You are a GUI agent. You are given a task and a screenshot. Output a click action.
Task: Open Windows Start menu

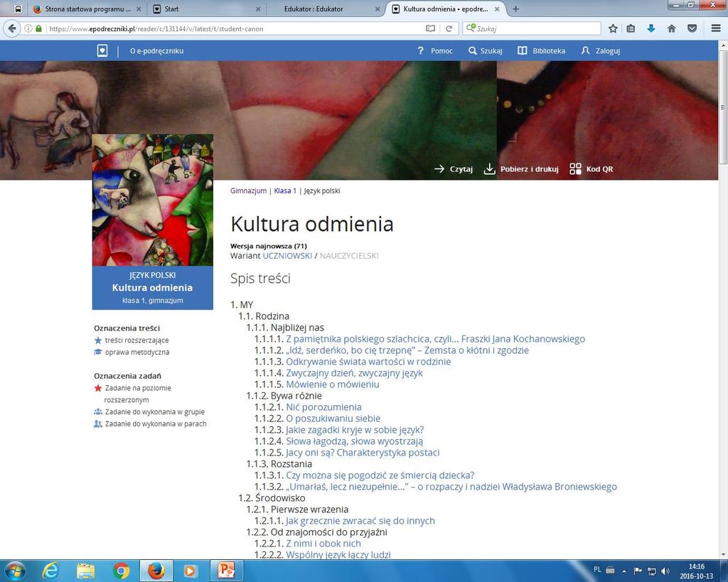(x=14, y=571)
